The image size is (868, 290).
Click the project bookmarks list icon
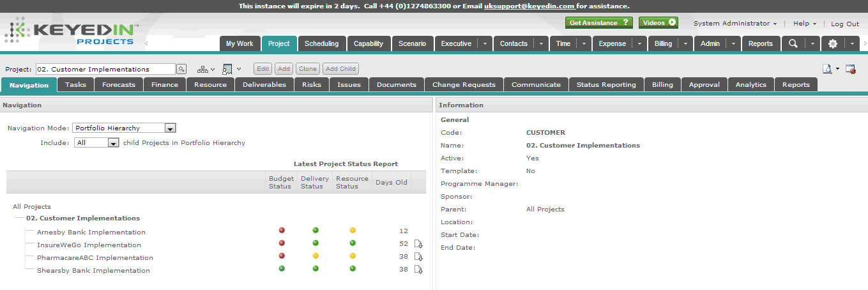click(227, 69)
